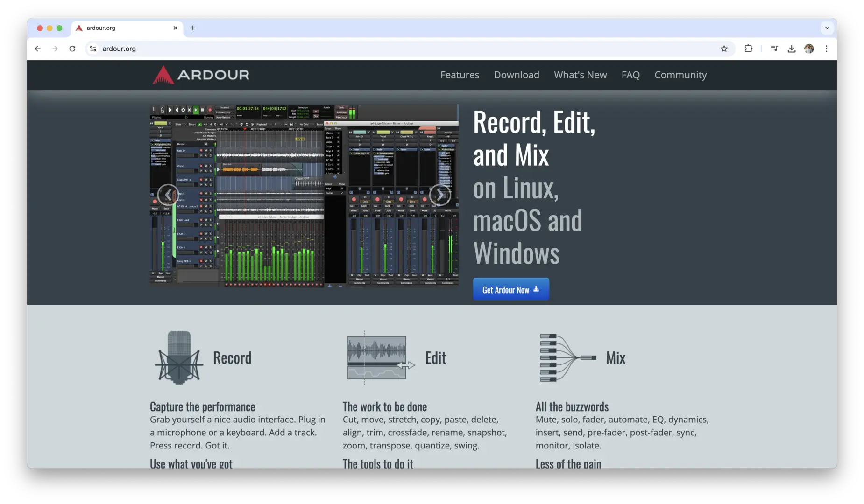Click the waveform Edit icon
The width and height of the screenshot is (864, 504).
[381, 357]
